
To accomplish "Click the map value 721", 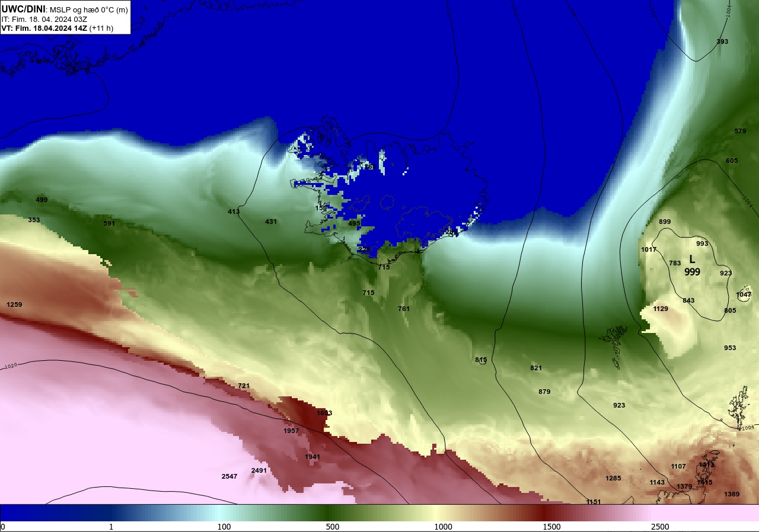I will coord(244,386).
